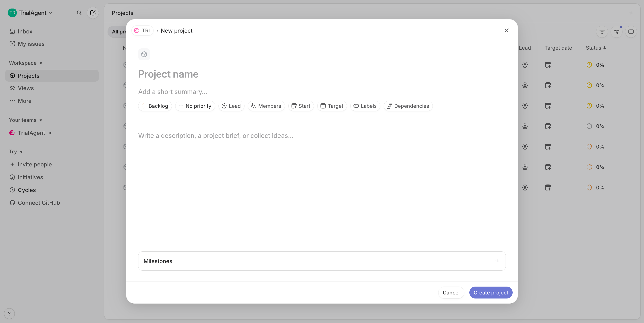
Task: Cancel the new project dialog
Action: coord(451,292)
